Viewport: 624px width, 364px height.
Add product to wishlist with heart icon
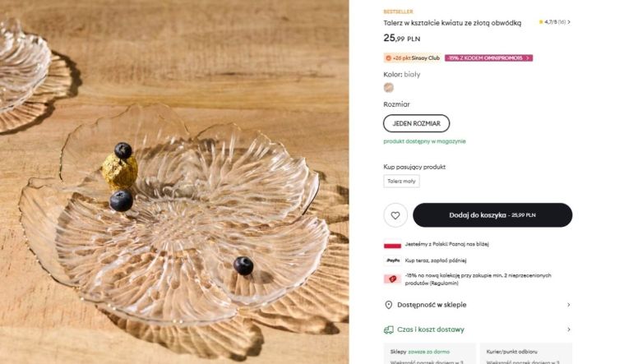pyautogui.click(x=395, y=215)
